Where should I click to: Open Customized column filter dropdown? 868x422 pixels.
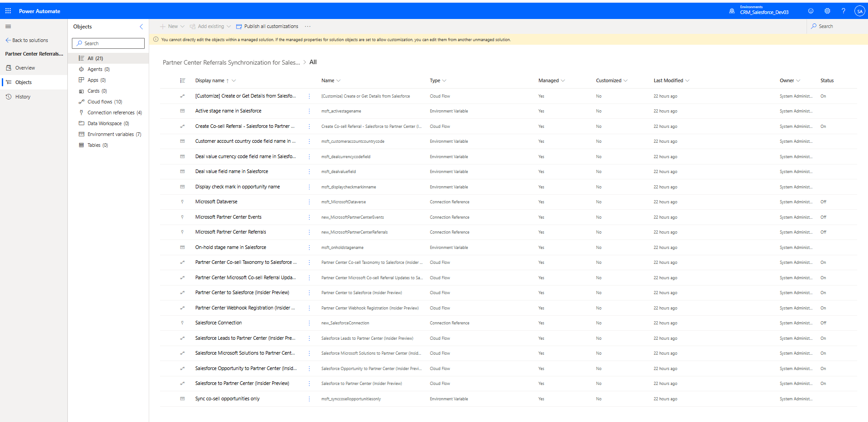(x=626, y=80)
